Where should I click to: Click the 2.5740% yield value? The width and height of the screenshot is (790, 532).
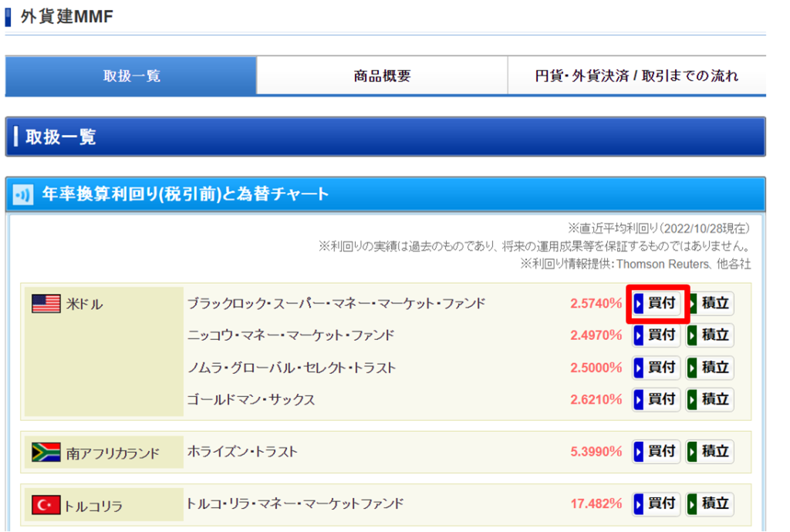[x=596, y=304]
